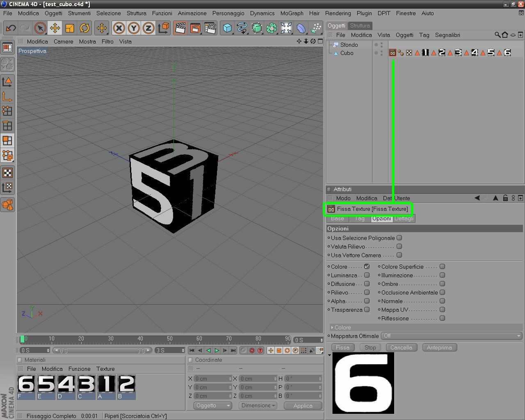This screenshot has height=420, width=525.
Task: Open search icon in object manager
Action: pos(498,35)
